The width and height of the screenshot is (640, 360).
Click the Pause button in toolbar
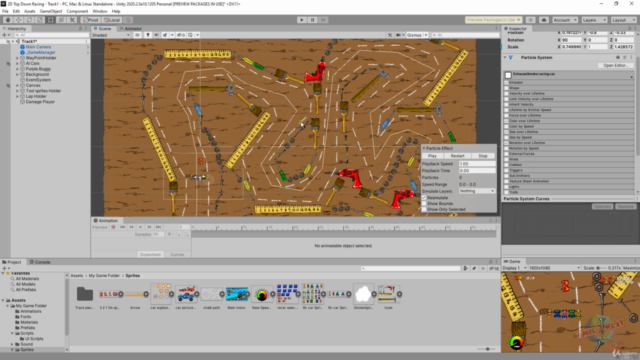point(312,20)
